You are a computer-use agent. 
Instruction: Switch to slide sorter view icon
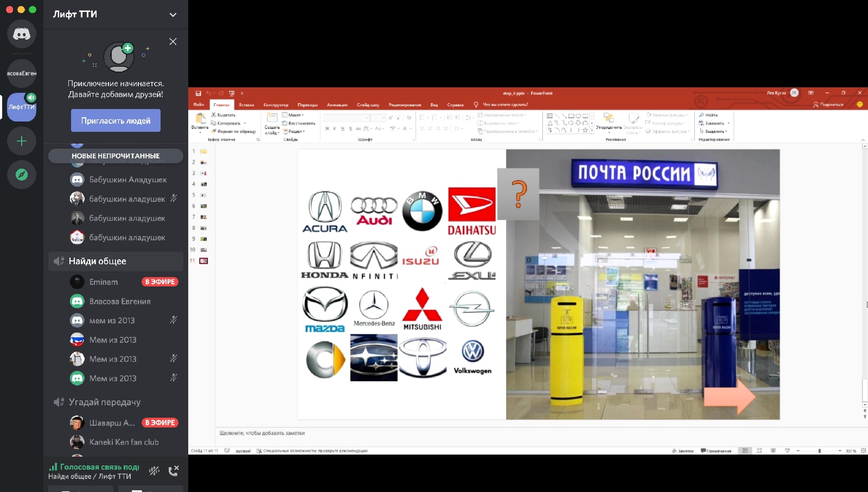click(759, 451)
